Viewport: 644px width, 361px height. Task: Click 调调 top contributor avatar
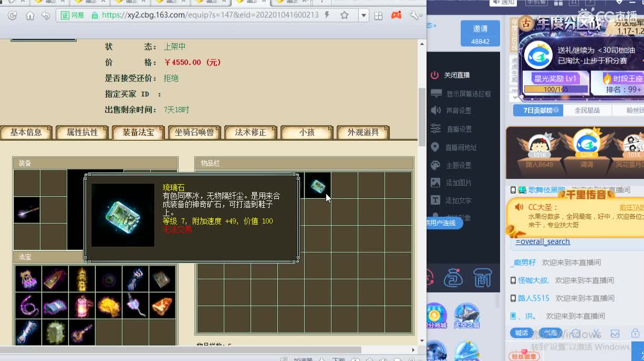[x=587, y=143]
